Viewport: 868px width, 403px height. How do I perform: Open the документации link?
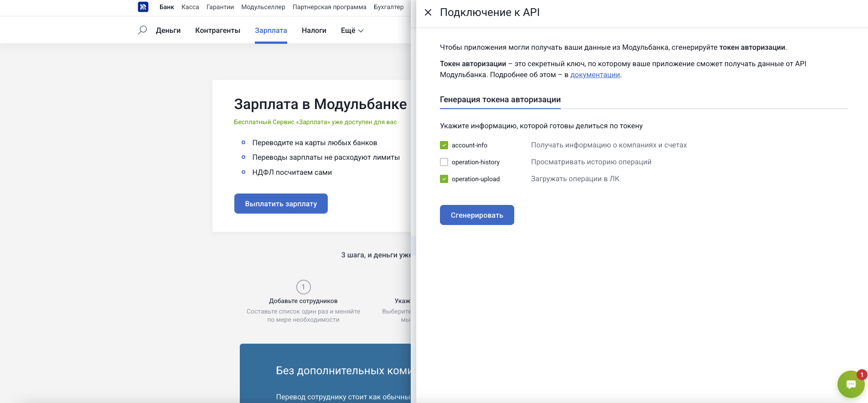point(595,75)
